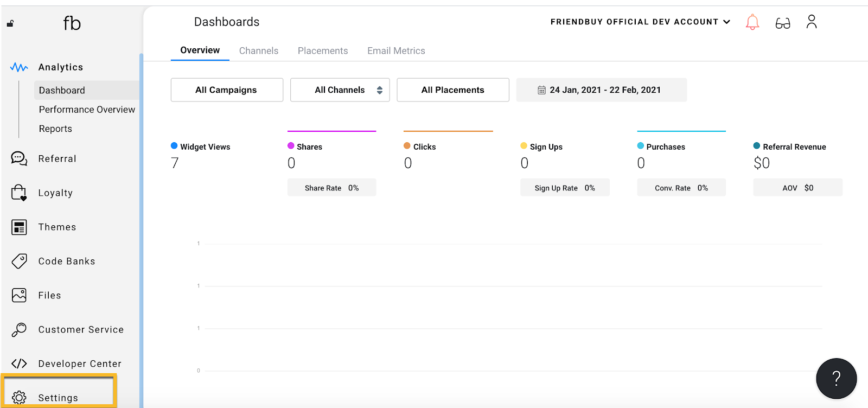Open the Reports sidebar link
This screenshot has width=868, height=408.
pyautogui.click(x=55, y=129)
